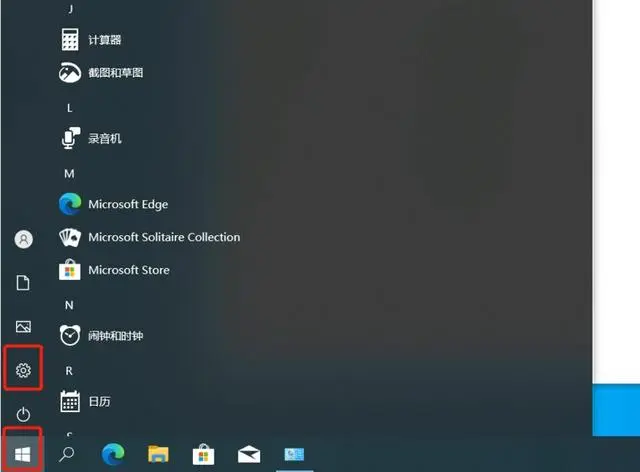The width and height of the screenshot is (640, 472).
Task: Click the Windows Start button
Action: click(24, 455)
